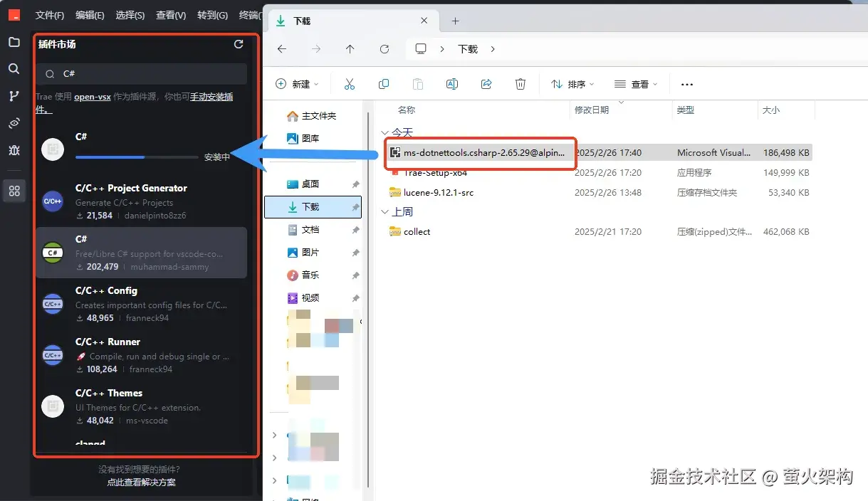Click the Rename icon in Explorer toolbar
This screenshot has width=868, height=501.
451,84
